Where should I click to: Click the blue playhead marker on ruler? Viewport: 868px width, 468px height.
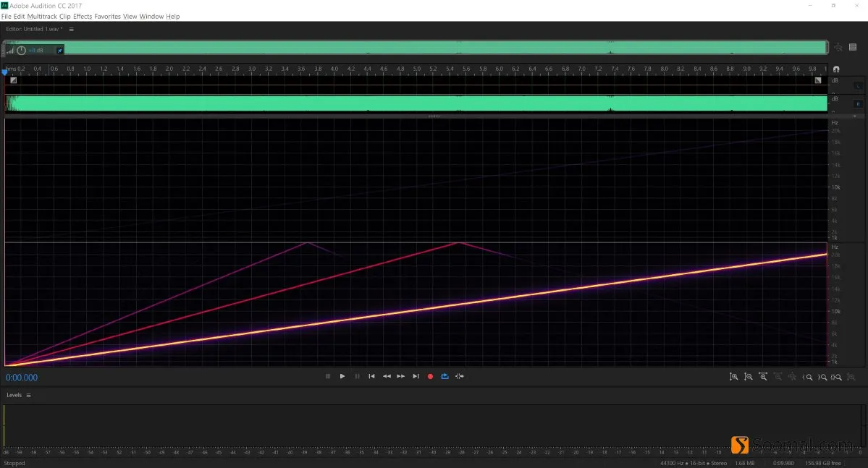5,72
